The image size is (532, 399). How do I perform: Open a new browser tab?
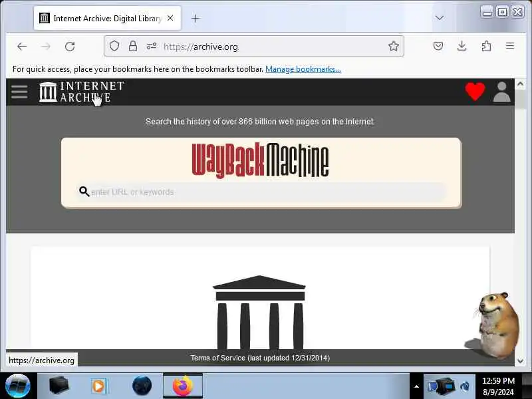click(195, 19)
